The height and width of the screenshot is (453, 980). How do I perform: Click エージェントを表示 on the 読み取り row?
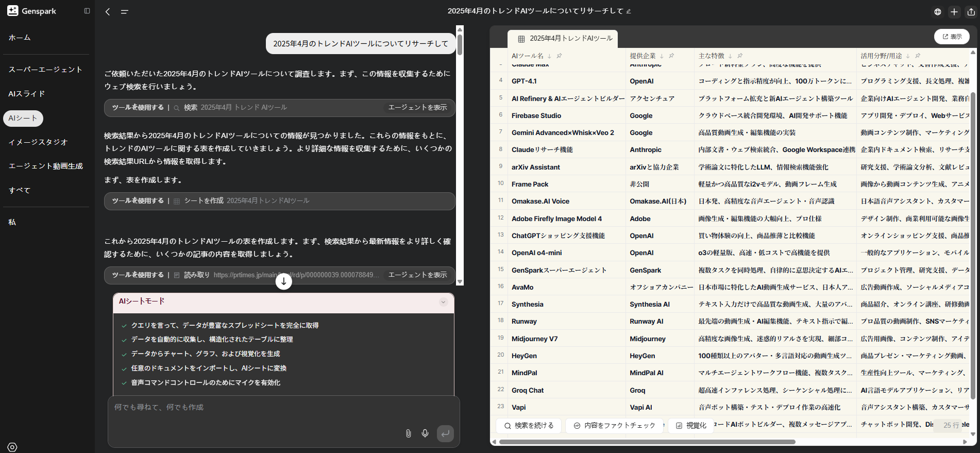pyautogui.click(x=417, y=275)
